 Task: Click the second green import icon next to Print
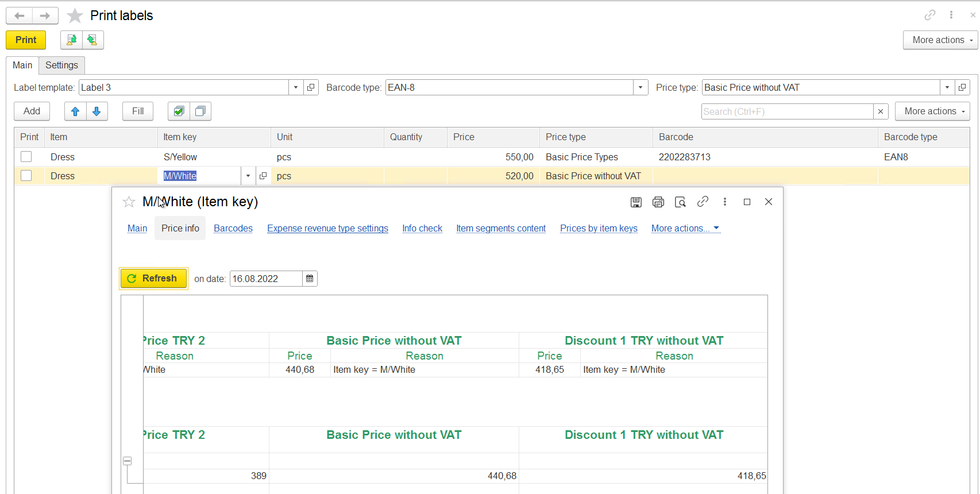point(92,40)
